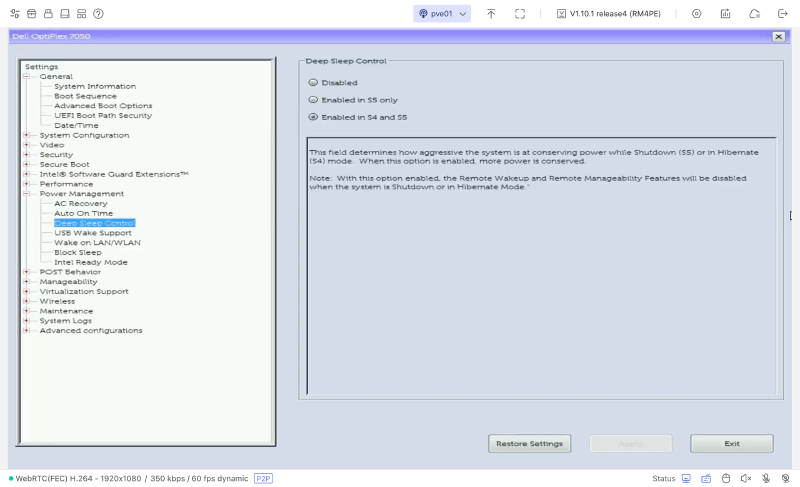Select highlighted Deep Sleep Control entry

95,223
